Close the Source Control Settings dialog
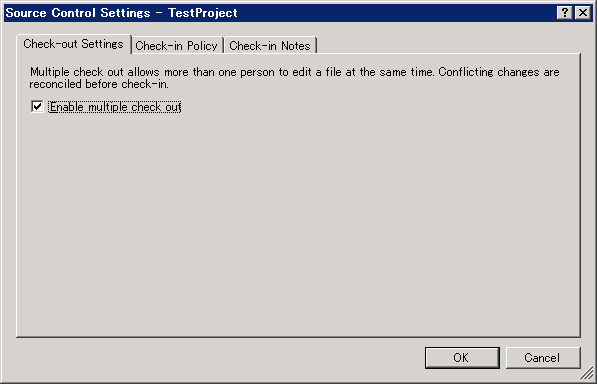Viewport: 597px width, 384px height. pyautogui.click(x=583, y=13)
